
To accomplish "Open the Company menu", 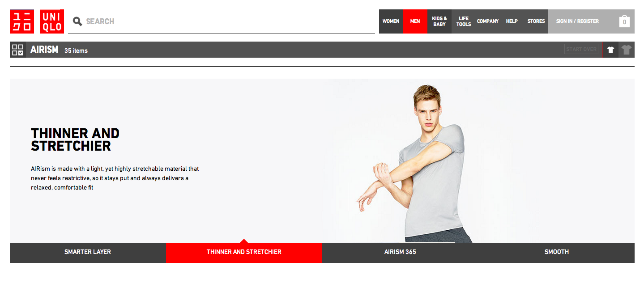I will (x=488, y=21).
